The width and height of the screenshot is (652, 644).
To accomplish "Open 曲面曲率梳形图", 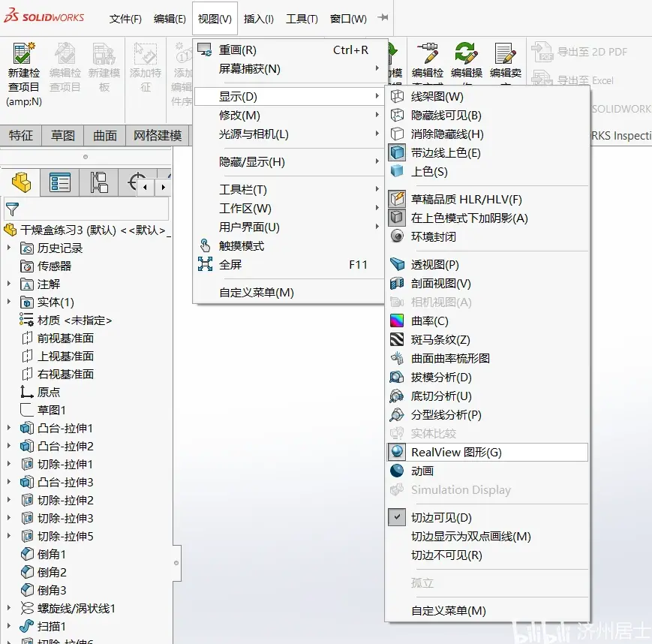I will (x=488, y=358).
